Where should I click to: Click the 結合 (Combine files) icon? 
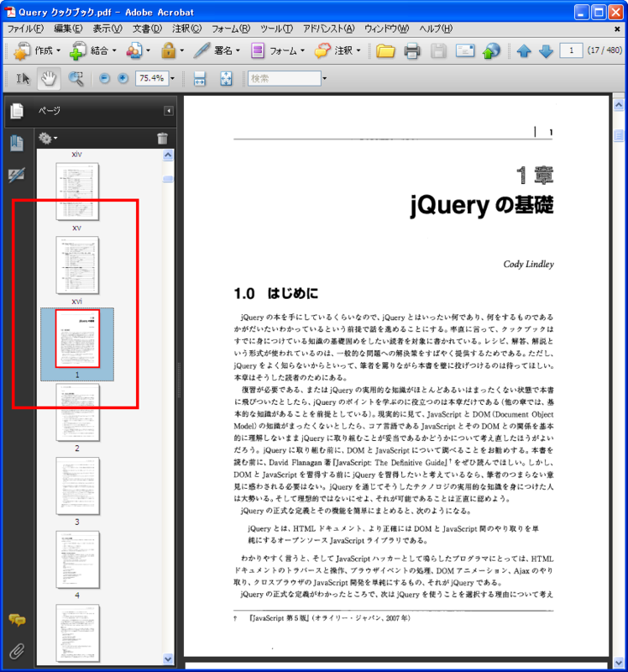(77, 51)
